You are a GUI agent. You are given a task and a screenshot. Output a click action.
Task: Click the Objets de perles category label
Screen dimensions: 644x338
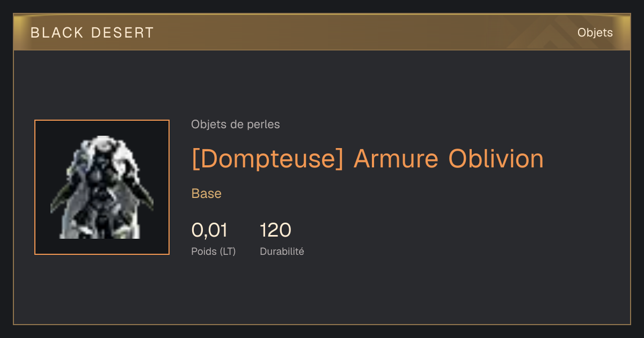pyautogui.click(x=236, y=124)
